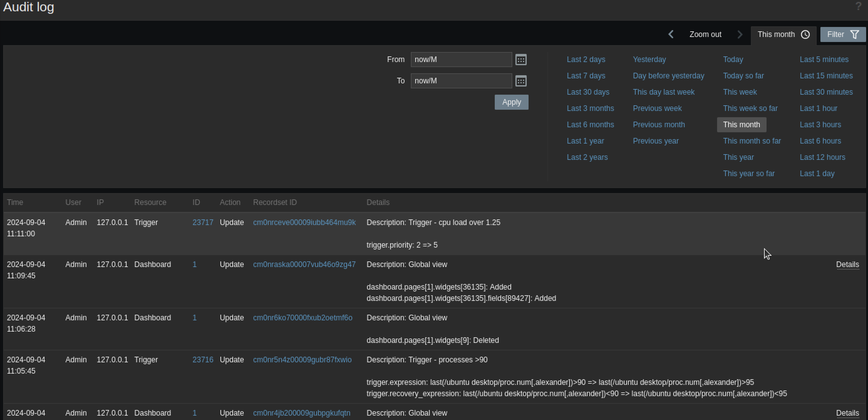The width and height of the screenshot is (868, 420).
Task: Select Previous month range
Action: (x=659, y=125)
